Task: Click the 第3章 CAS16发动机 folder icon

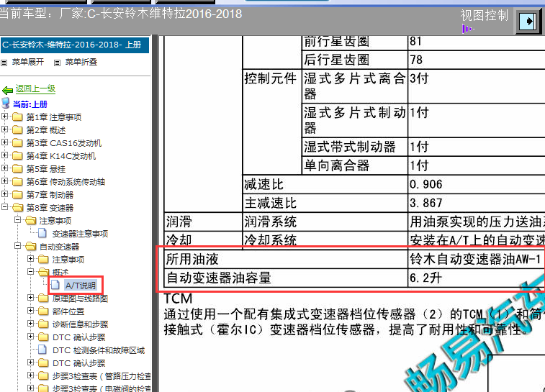Action: [17, 142]
